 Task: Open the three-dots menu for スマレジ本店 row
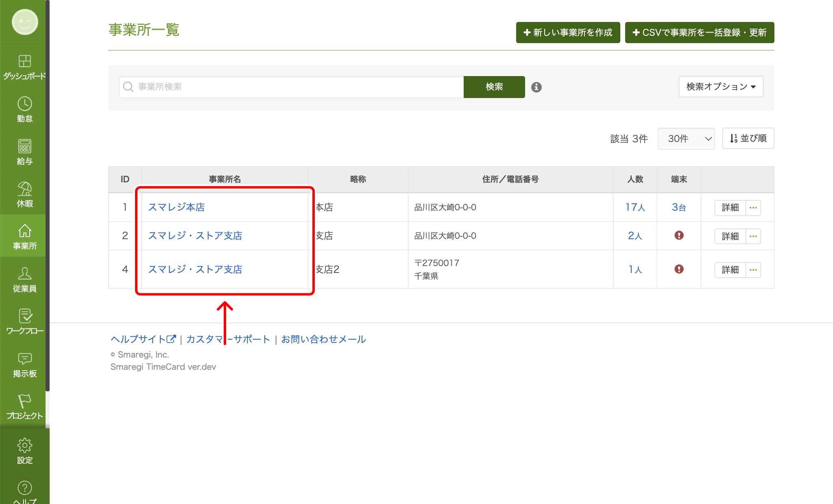pyautogui.click(x=753, y=207)
